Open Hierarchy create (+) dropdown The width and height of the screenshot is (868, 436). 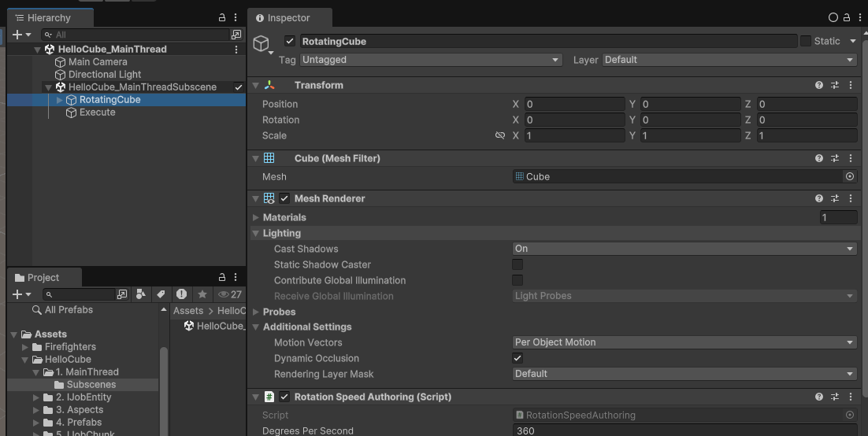21,35
